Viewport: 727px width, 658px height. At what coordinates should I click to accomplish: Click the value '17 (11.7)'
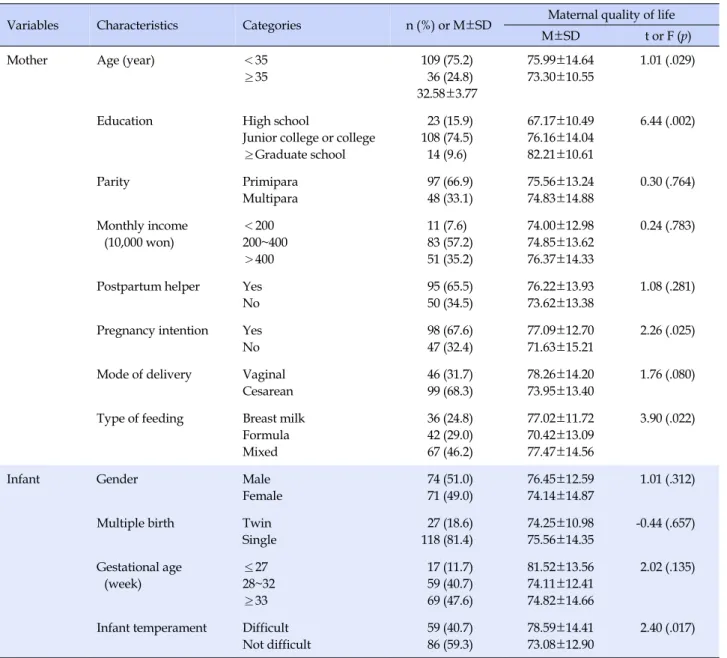coord(450,567)
